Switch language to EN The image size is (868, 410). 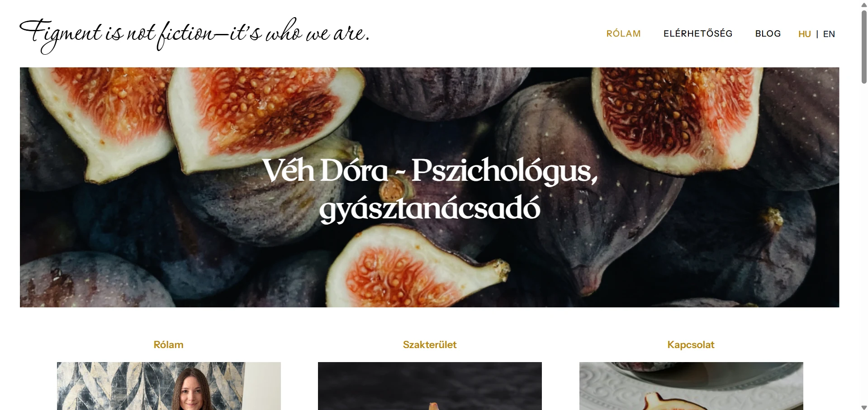coord(829,34)
